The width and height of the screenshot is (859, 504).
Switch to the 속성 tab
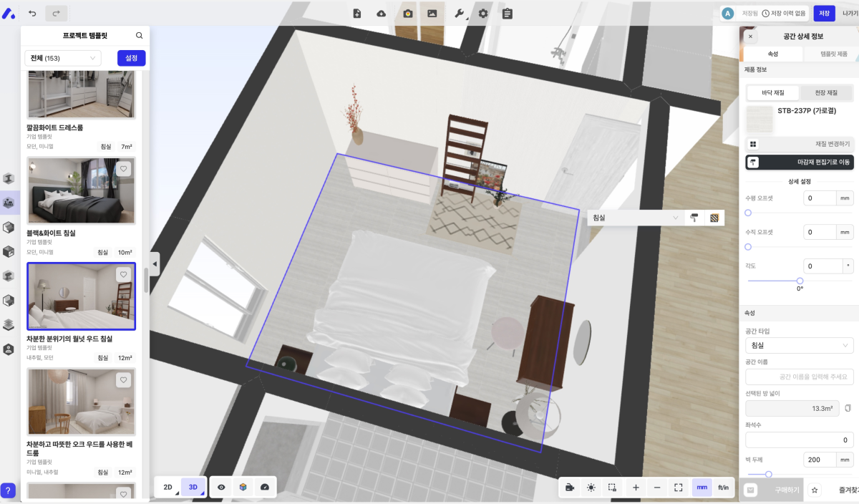773,54
